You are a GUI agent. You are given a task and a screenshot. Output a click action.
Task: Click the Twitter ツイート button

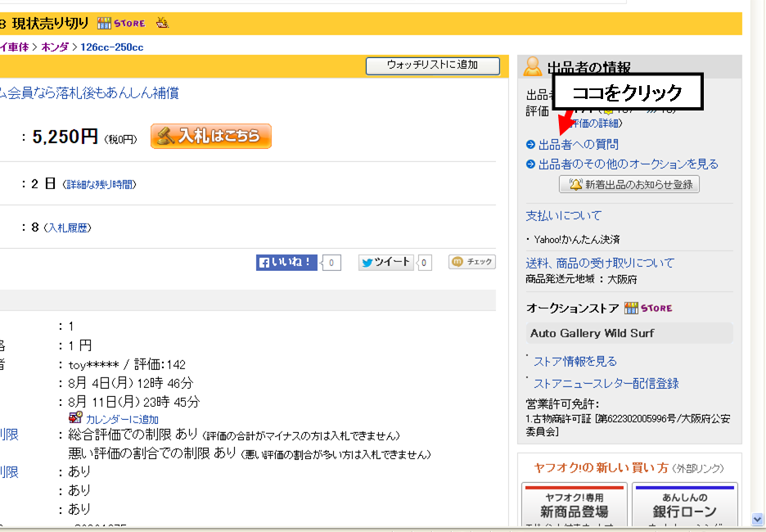pyautogui.click(x=386, y=263)
